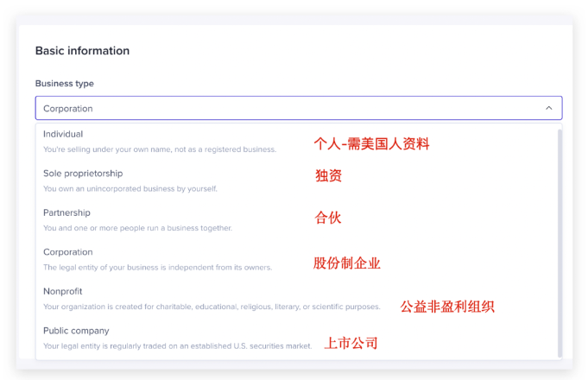Choose the Nonprofit business type

pos(63,291)
